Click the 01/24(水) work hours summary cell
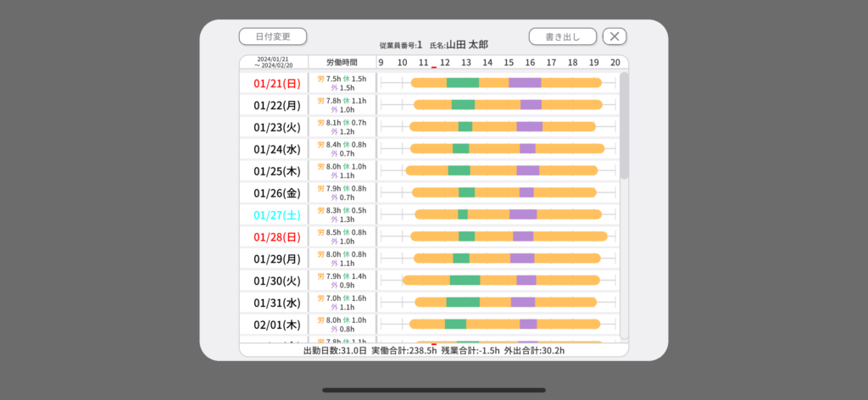 tap(342, 149)
